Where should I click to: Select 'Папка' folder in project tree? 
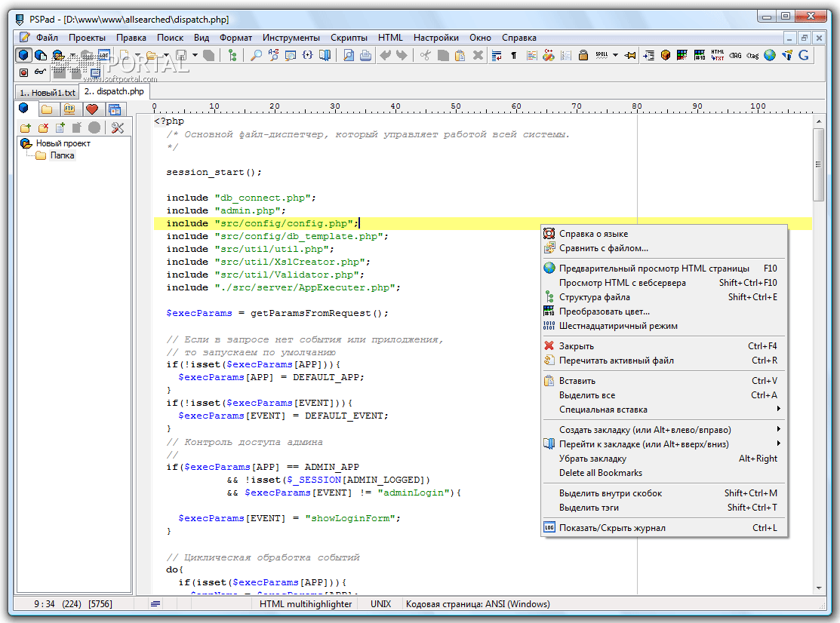point(62,155)
